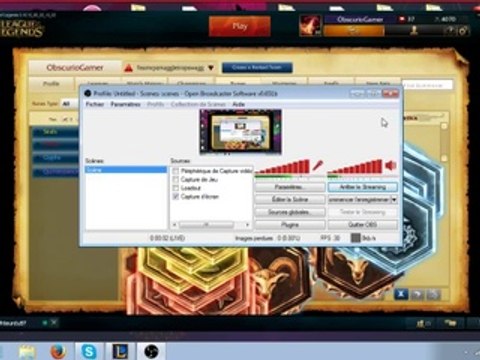This screenshot has height=360, width=480.
Task: Open the Aide menu in OBS
Action: 238,104
